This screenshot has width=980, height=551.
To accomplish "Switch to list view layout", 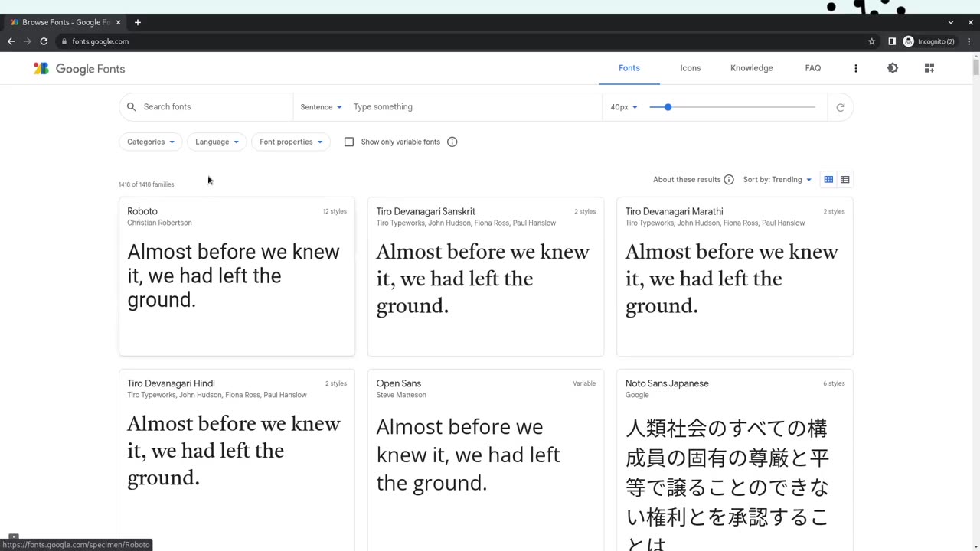I will click(844, 180).
